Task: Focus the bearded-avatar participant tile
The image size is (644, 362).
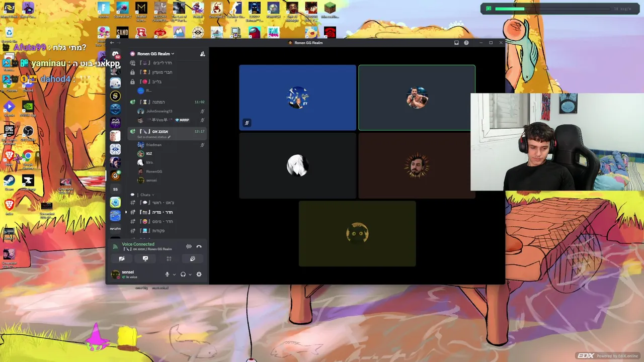Action: (x=417, y=165)
